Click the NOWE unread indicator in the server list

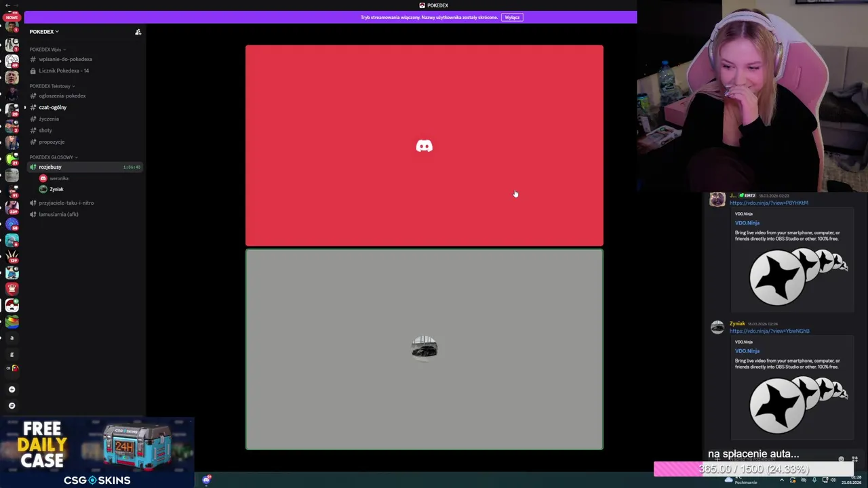pyautogui.click(x=12, y=18)
